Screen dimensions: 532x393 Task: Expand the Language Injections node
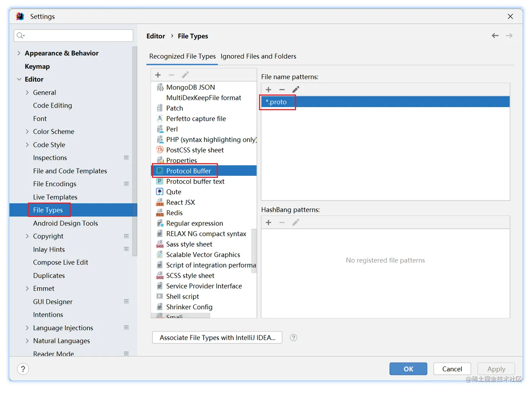27,328
